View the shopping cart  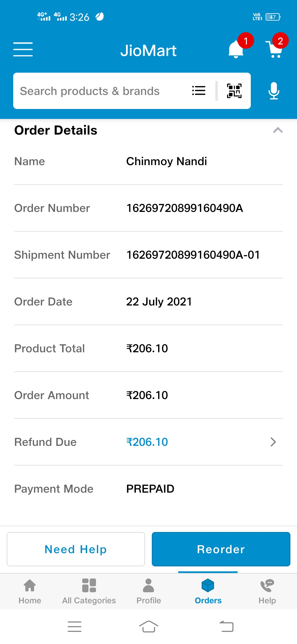(275, 50)
